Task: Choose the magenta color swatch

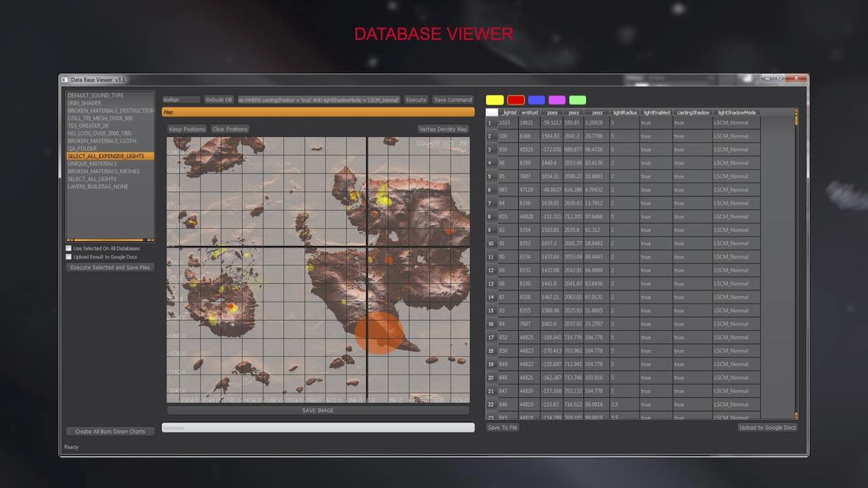Action: (x=557, y=100)
